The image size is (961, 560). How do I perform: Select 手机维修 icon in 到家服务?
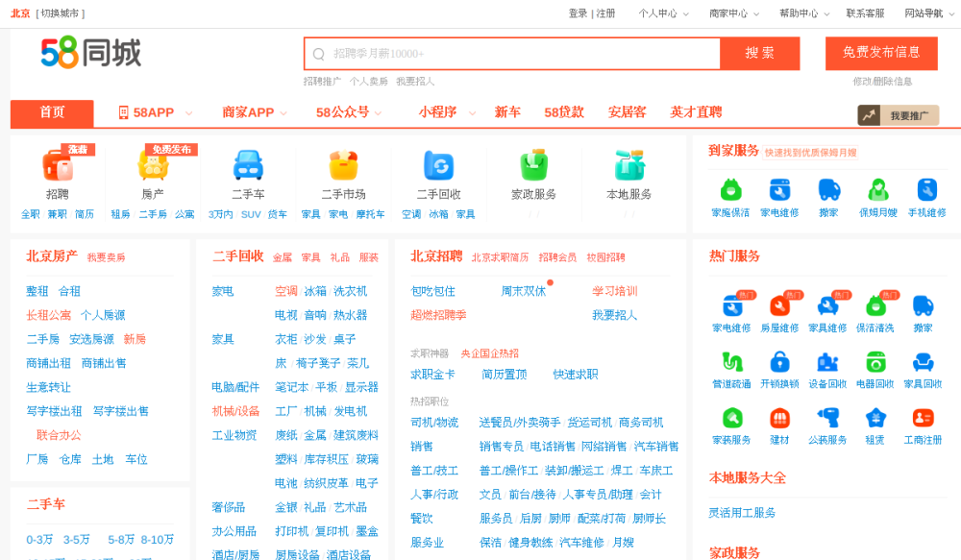(927, 190)
